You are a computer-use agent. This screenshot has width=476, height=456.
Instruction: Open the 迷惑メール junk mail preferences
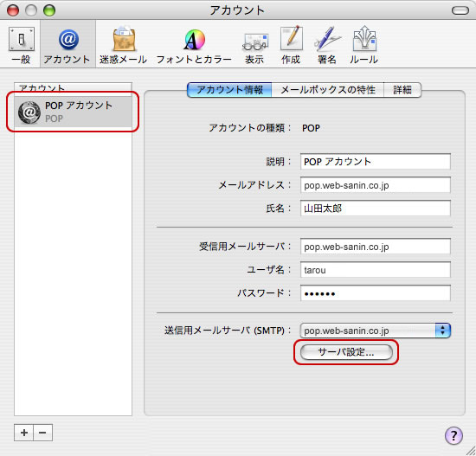123,45
